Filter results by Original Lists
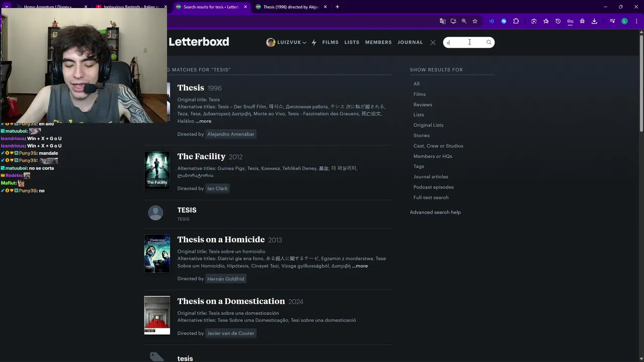This screenshot has width=644, height=362. pos(429,125)
